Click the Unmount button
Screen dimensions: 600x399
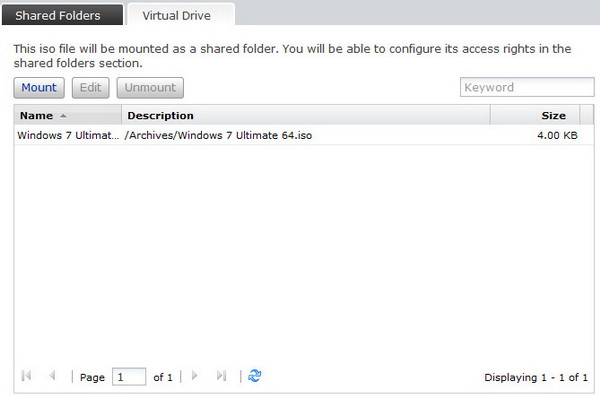pos(150,88)
